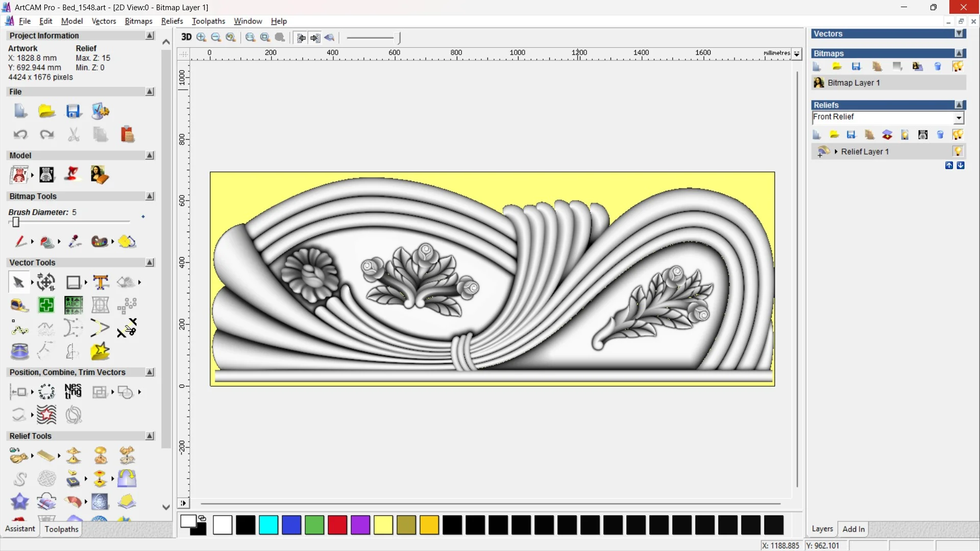Click the Save file icon
This screenshot has width=980, height=551.
[x=73, y=111]
